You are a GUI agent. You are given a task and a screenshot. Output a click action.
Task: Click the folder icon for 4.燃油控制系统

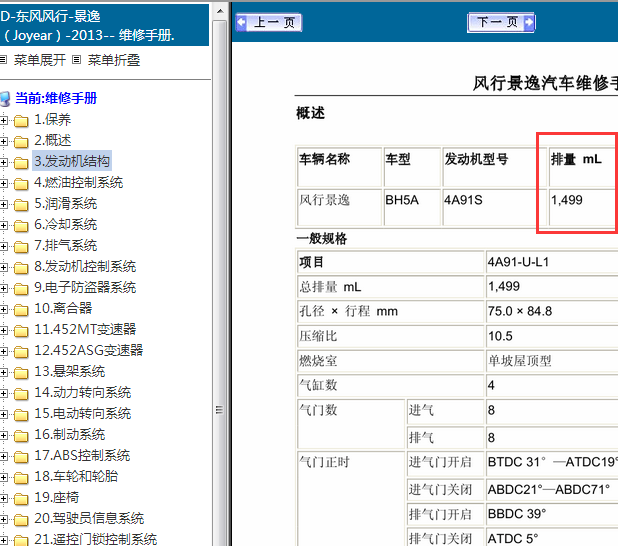click(x=21, y=184)
